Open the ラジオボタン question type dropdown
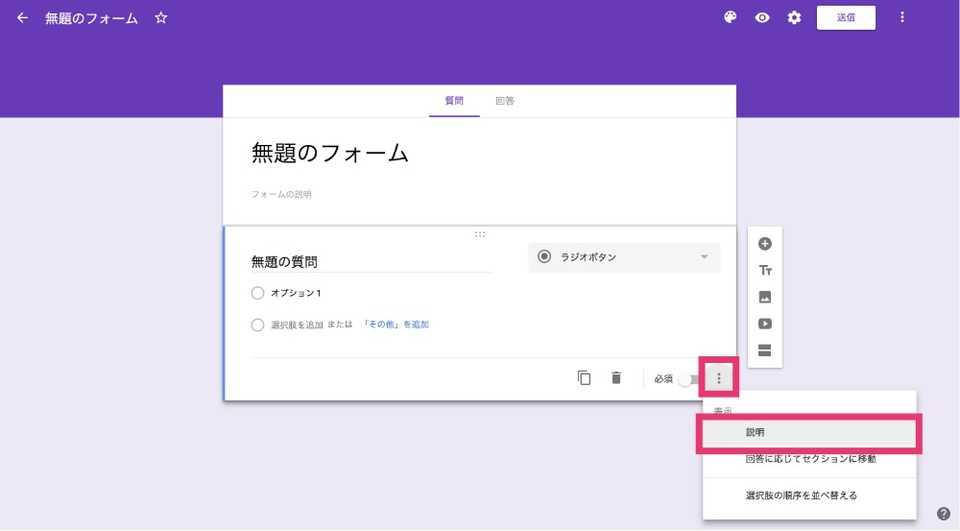 coord(624,257)
